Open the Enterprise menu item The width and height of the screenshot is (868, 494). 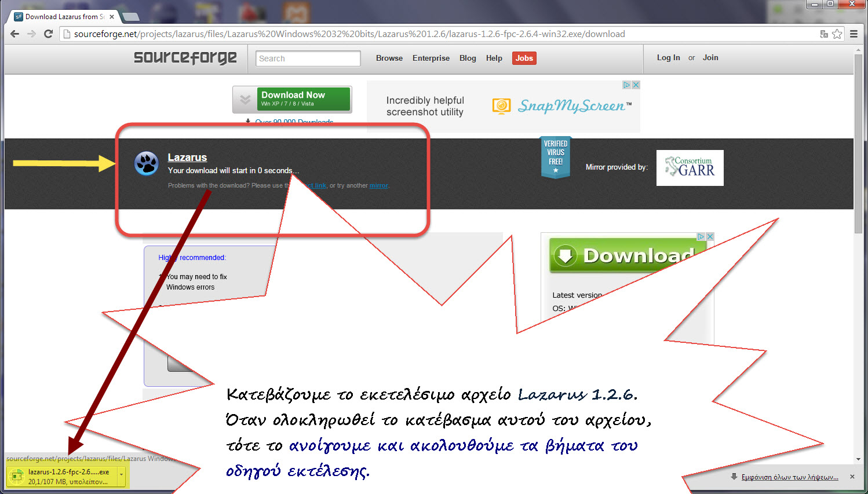coord(431,58)
